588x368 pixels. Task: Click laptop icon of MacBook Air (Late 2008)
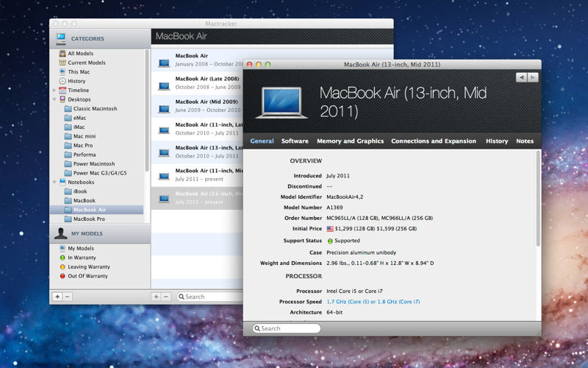[164, 86]
